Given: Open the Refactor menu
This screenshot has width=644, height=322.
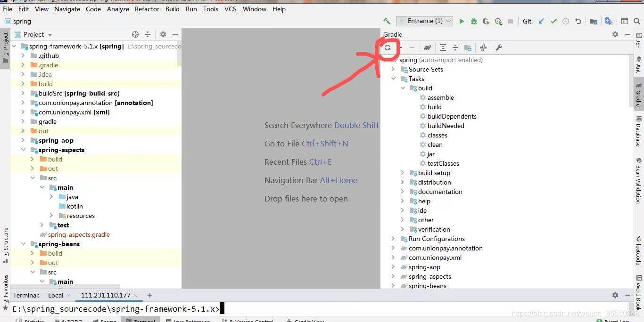Looking at the screenshot, I should tap(147, 9).
